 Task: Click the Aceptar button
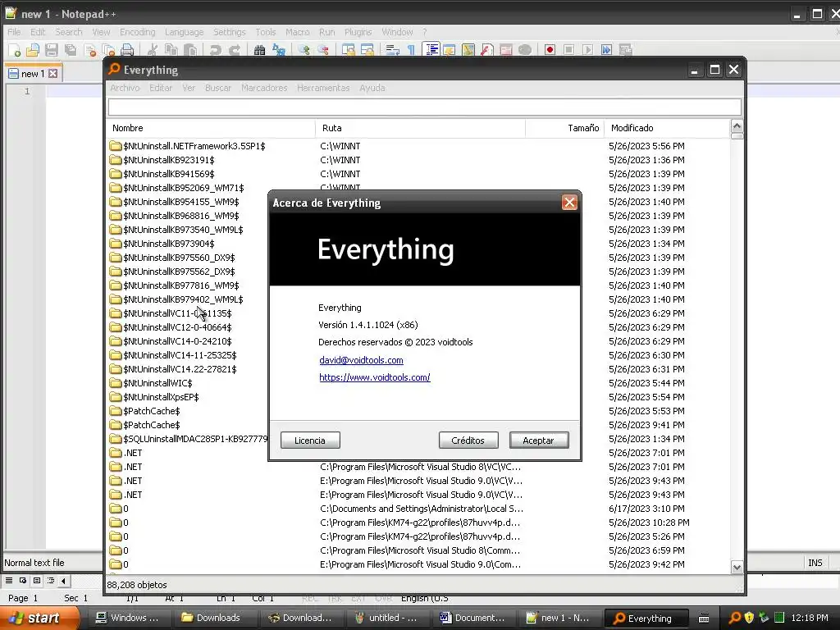tap(539, 441)
